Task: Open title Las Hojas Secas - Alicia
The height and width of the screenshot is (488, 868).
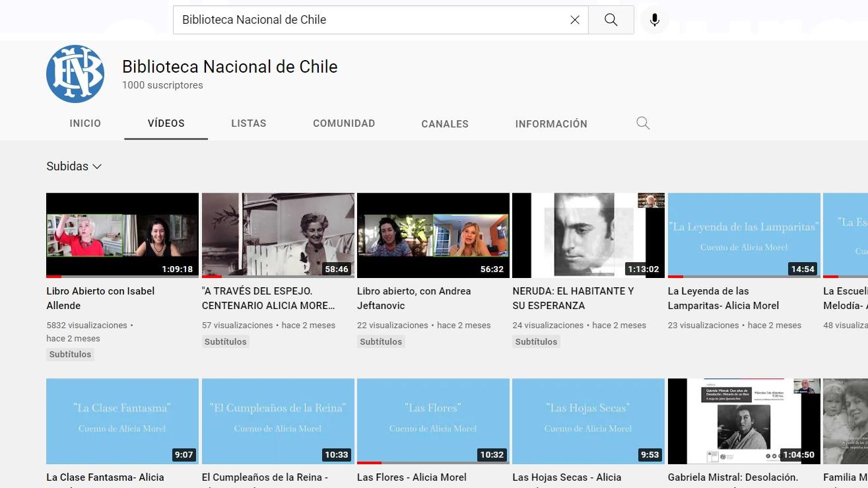Action: coord(567,477)
